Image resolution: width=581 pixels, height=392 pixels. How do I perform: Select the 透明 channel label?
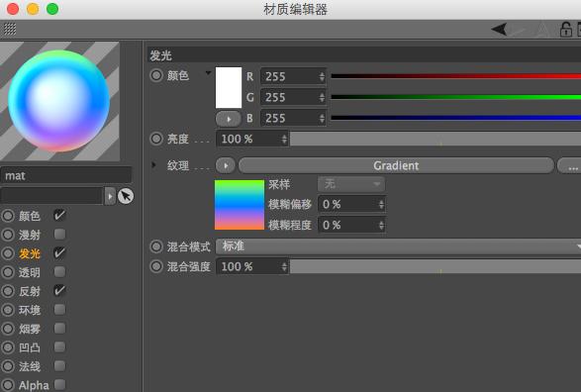point(30,272)
